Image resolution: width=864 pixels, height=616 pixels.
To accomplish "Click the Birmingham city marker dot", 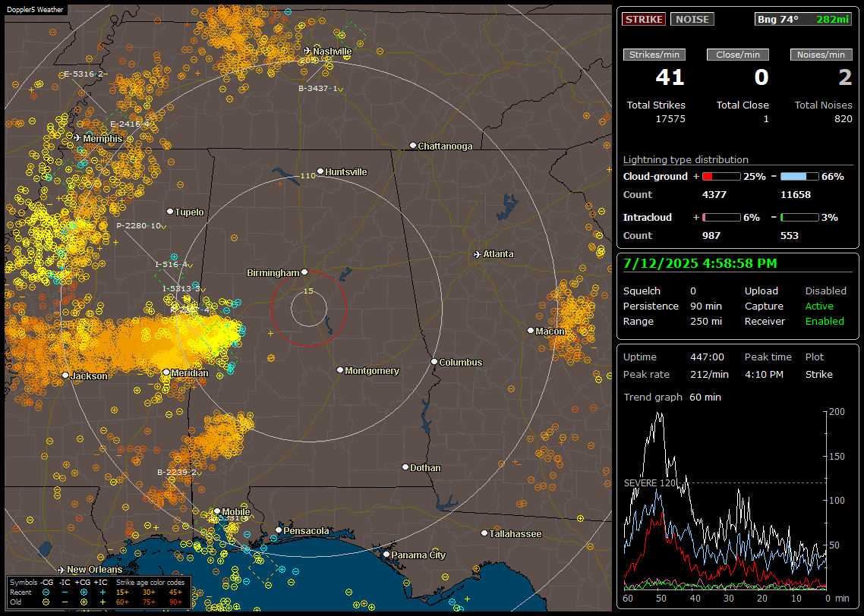I will coord(304,272).
